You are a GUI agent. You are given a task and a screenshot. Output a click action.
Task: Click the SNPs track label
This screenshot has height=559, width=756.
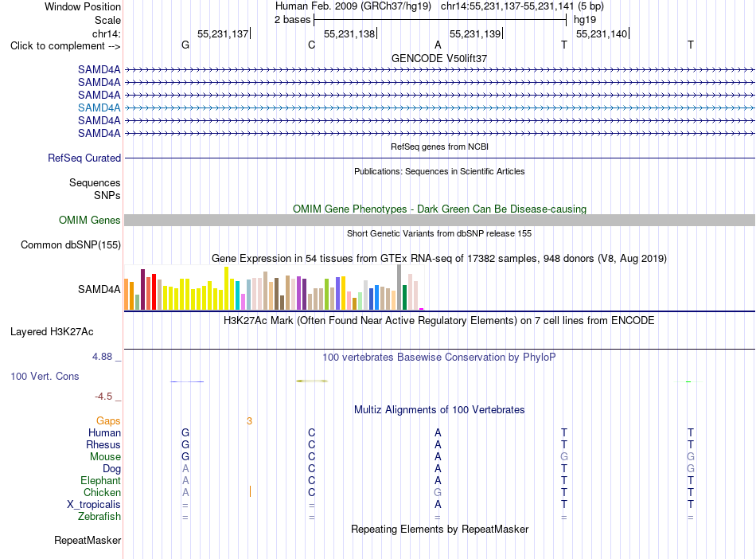(107, 195)
